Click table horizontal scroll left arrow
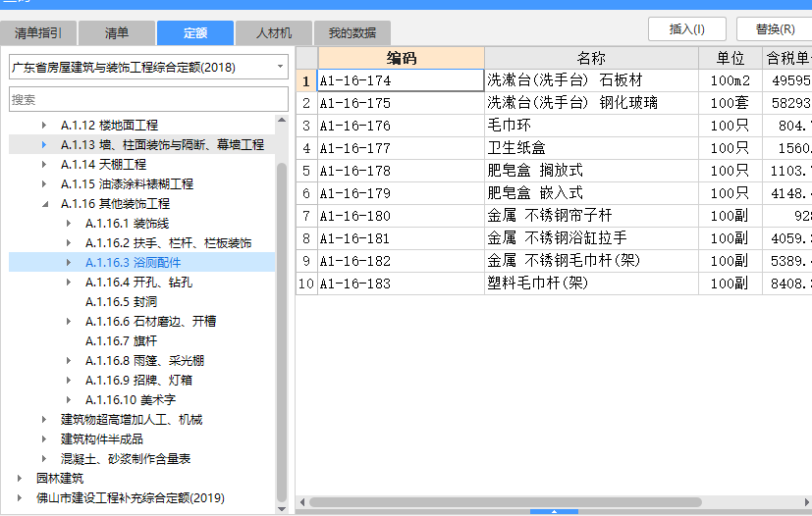 (302, 502)
